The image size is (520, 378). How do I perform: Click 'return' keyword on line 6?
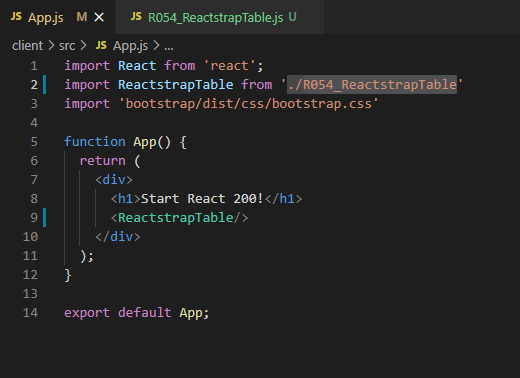click(103, 161)
